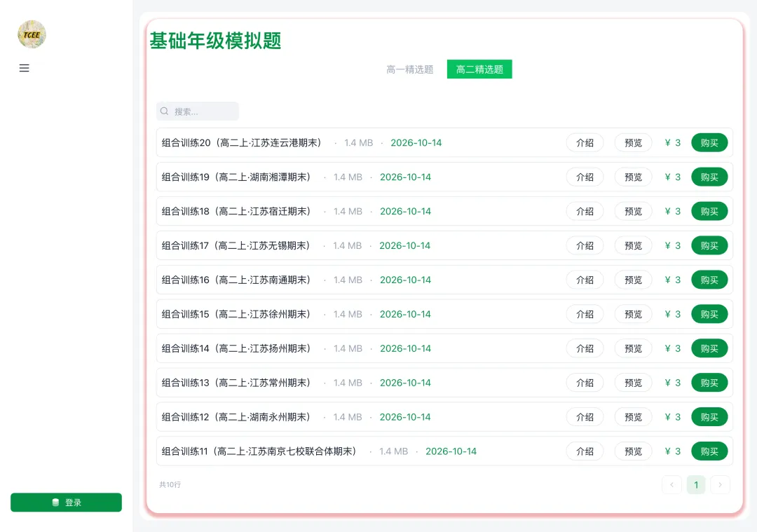Click title 组合训练20（高二上·江苏连云港期末）
Viewport: 757px width, 532px height.
click(x=243, y=142)
